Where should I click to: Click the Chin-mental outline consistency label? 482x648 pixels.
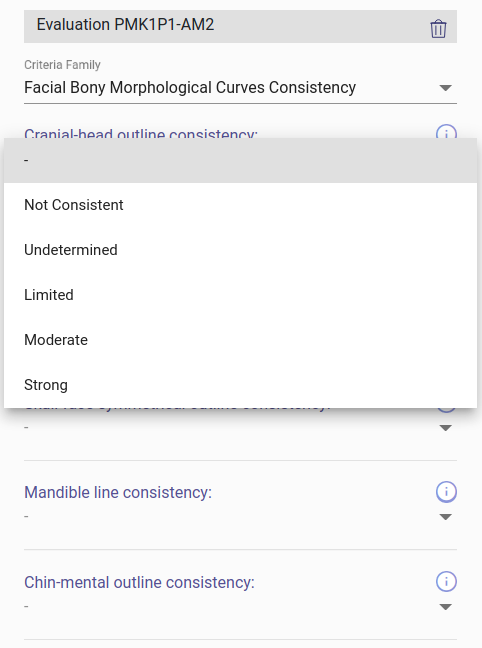pyautogui.click(x=139, y=582)
